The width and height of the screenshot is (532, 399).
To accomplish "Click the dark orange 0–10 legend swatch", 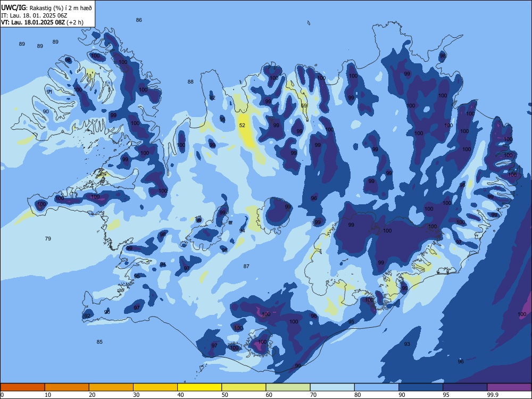I will (22, 387).
